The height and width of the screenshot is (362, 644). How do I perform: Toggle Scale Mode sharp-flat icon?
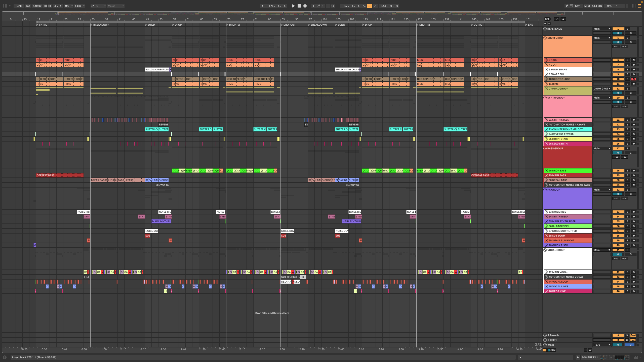coord(92,6)
